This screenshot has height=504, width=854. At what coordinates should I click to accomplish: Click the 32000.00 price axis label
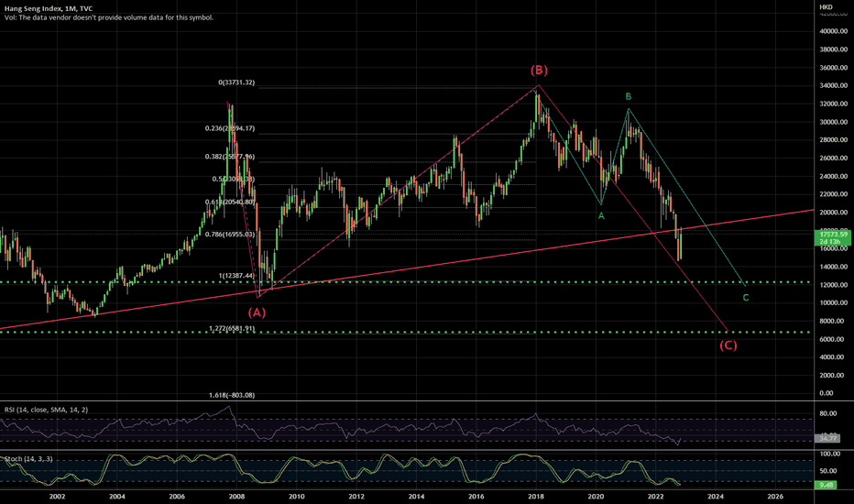point(833,104)
